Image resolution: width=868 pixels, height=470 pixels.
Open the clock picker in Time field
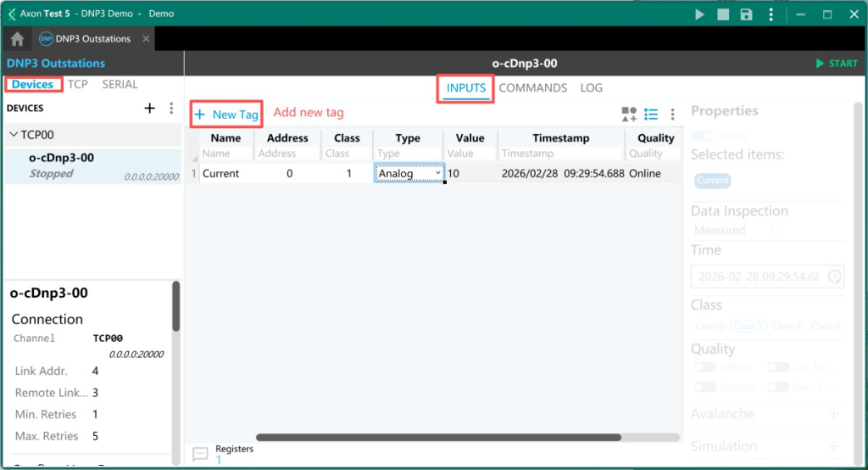click(x=834, y=277)
